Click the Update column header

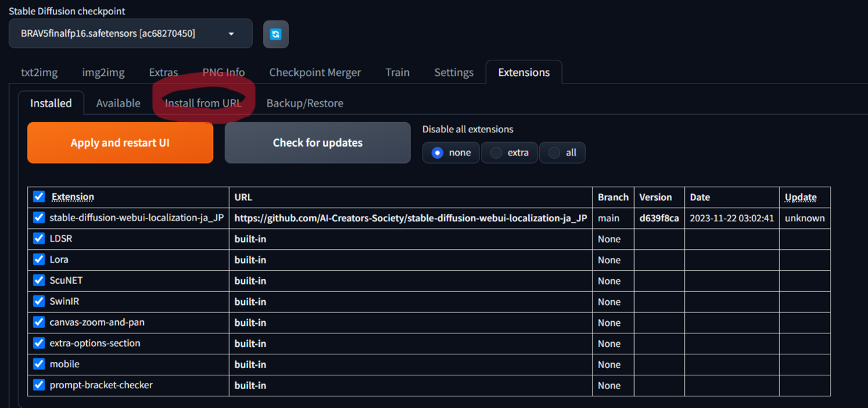800,198
